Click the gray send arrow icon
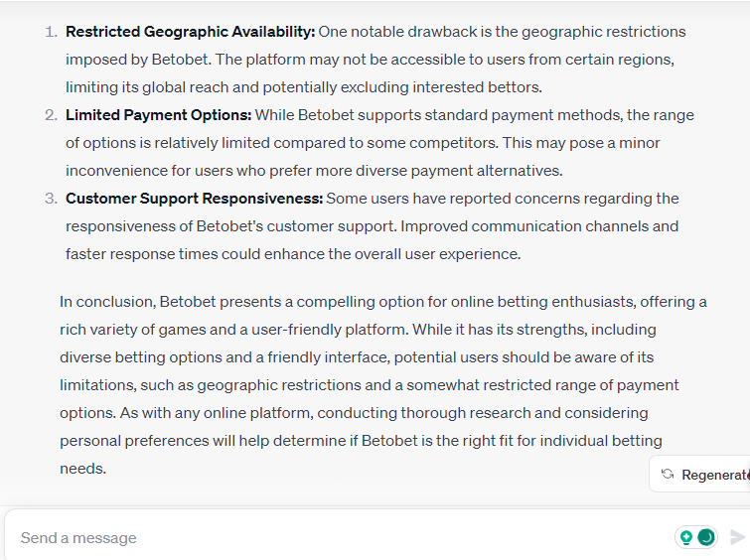 [x=737, y=537]
